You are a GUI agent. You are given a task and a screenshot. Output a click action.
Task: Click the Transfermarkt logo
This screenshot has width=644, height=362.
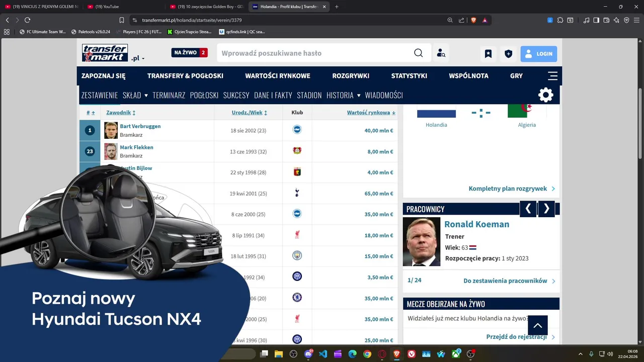(105, 53)
